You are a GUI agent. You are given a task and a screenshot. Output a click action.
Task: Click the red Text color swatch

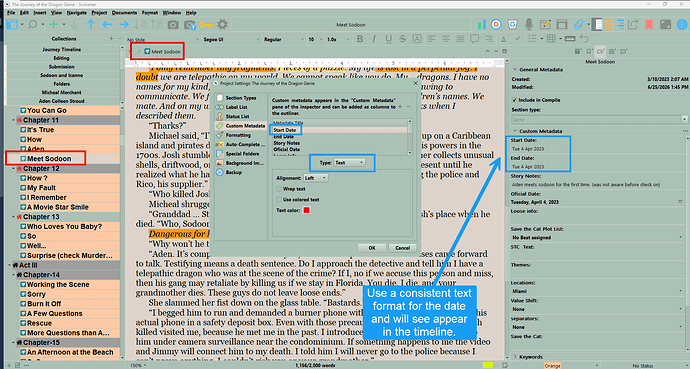click(x=307, y=210)
